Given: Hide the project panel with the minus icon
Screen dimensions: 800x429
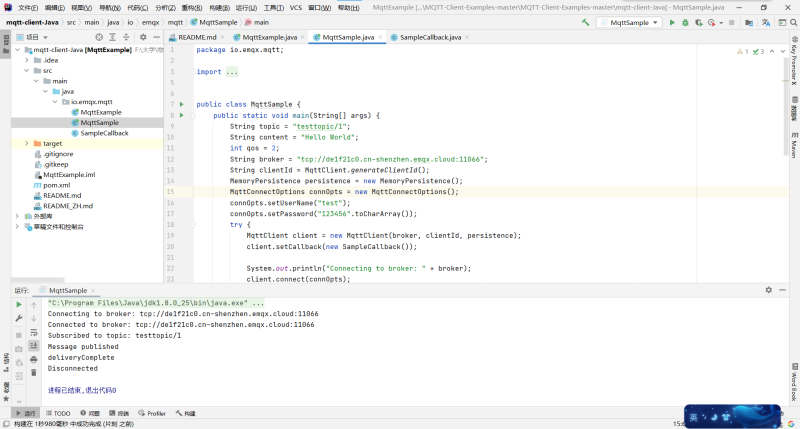Looking at the screenshot, I should coord(157,37).
